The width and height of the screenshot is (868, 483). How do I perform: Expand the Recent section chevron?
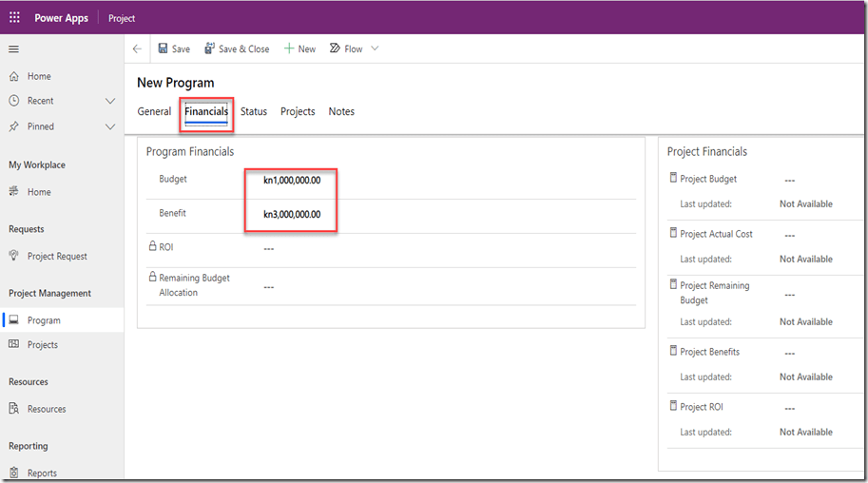109,101
